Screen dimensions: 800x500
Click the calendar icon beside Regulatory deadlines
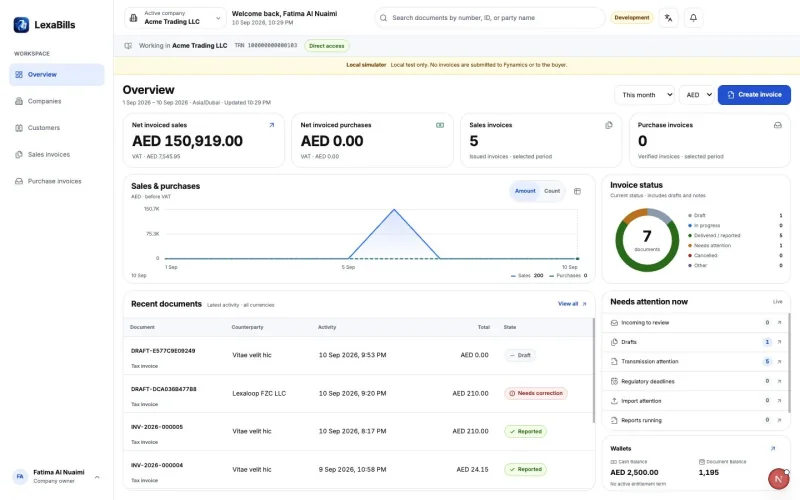pos(614,381)
